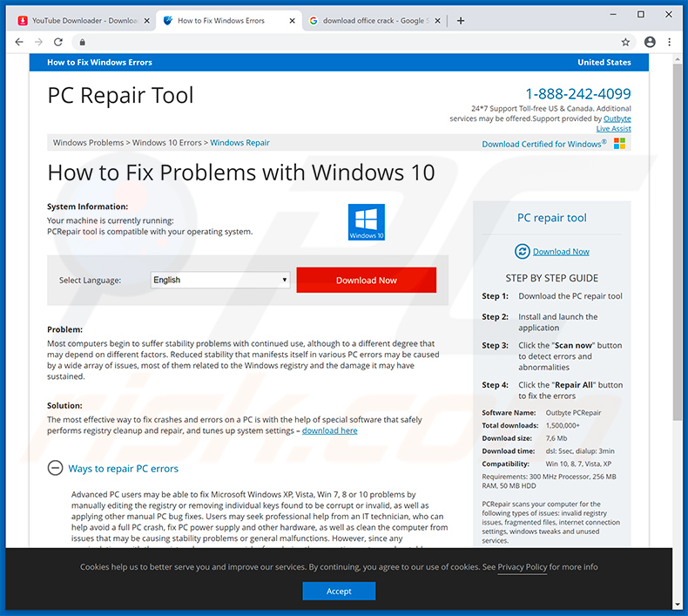The height and width of the screenshot is (616, 688).
Task: Click How to Fix Windows Errors header
Action: pyautogui.click(x=99, y=63)
